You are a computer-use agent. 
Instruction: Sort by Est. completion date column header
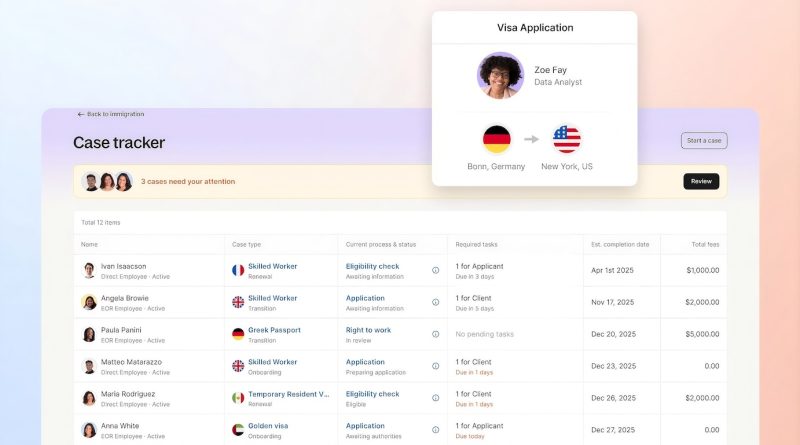(x=620, y=244)
